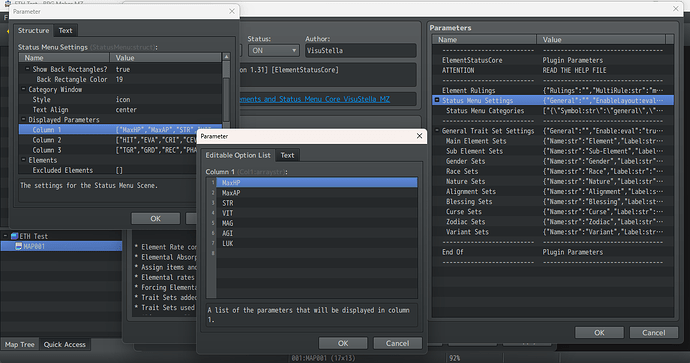Image resolution: width=690 pixels, height=363 pixels.
Task: Collapse General Trait Set Settings row
Action: click(437, 131)
